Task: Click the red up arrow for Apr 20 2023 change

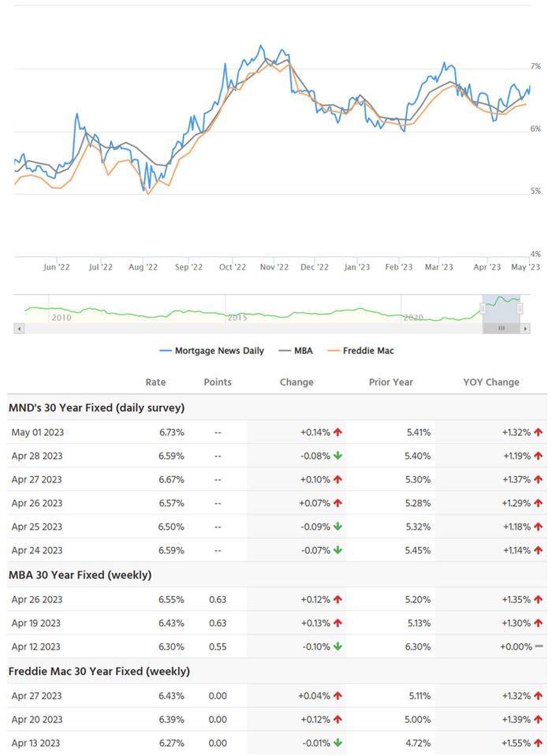Action: tap(338, 719)
